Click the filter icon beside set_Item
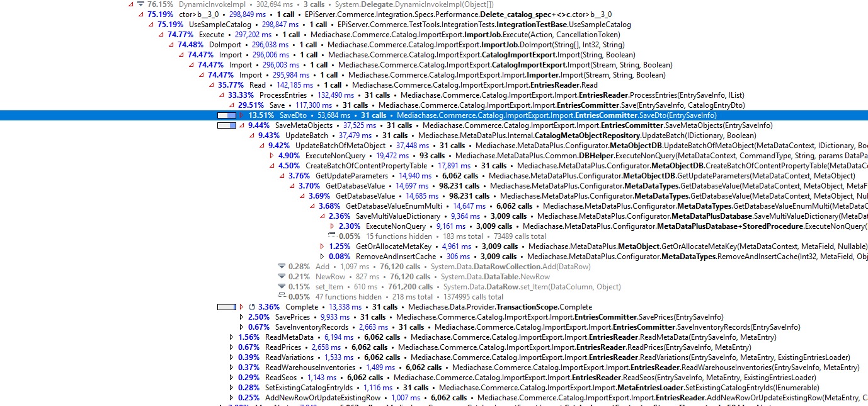868x406 pixels. point(282,287)
